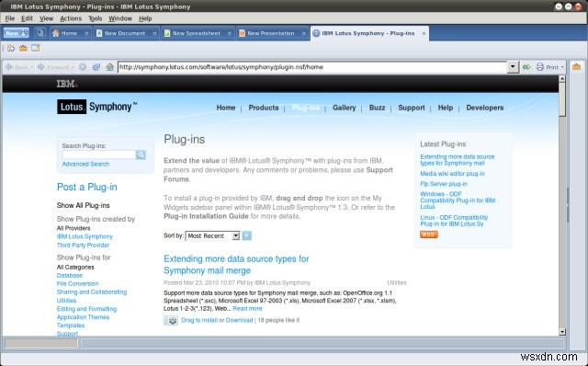Select Application Themes category link
This screenshot has width=588, height=366.
pyautogui.click(x=83, y=317)
